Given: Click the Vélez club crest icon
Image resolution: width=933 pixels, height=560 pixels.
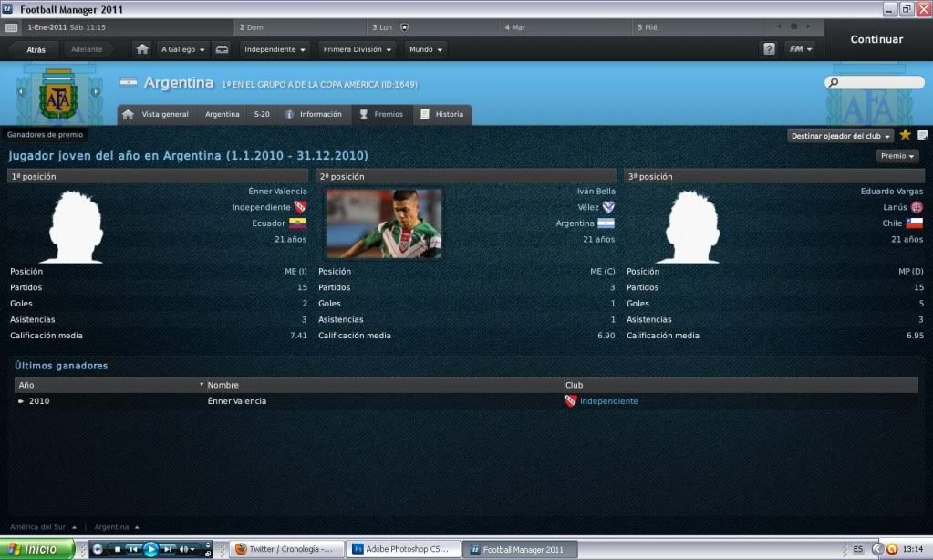Looking at the screenshot, I should tap(608, 207).
